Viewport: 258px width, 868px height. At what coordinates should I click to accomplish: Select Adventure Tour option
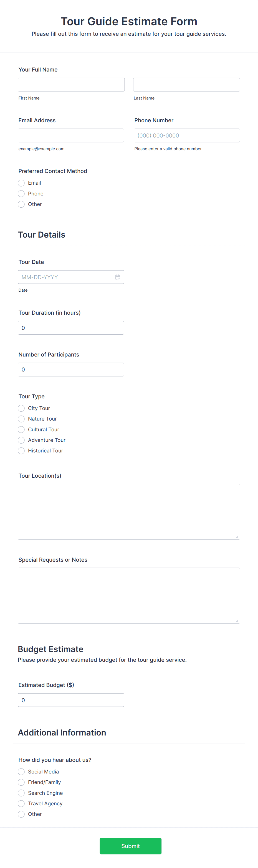(21, 440)
